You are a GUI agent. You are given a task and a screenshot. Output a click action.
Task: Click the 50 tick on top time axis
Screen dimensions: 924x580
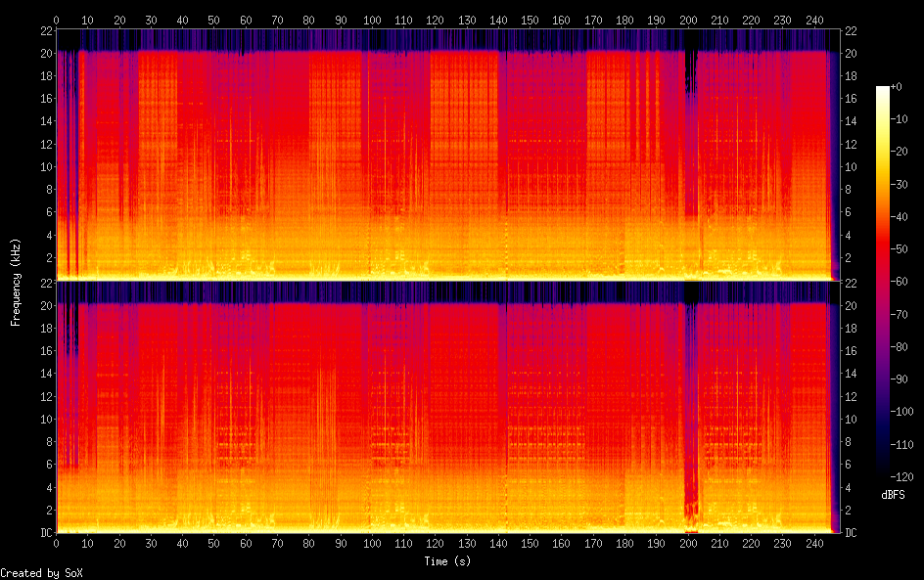point(214,19)
